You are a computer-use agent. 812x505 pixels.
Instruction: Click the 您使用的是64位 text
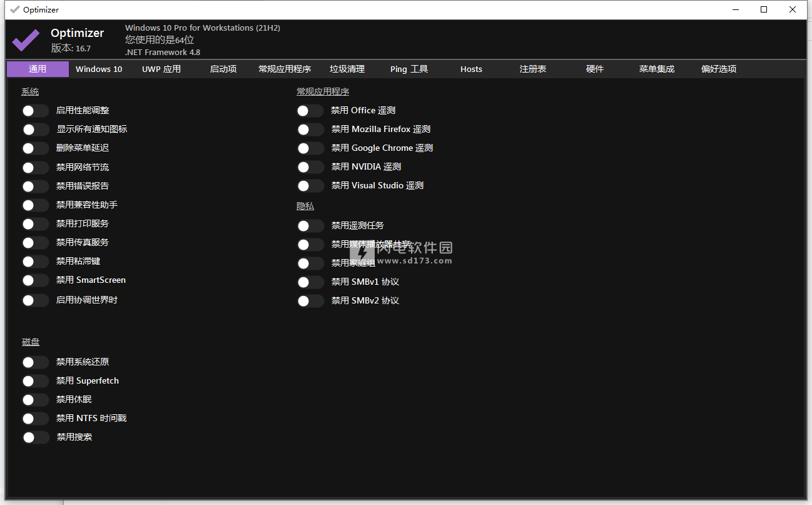tap(160, 40)
